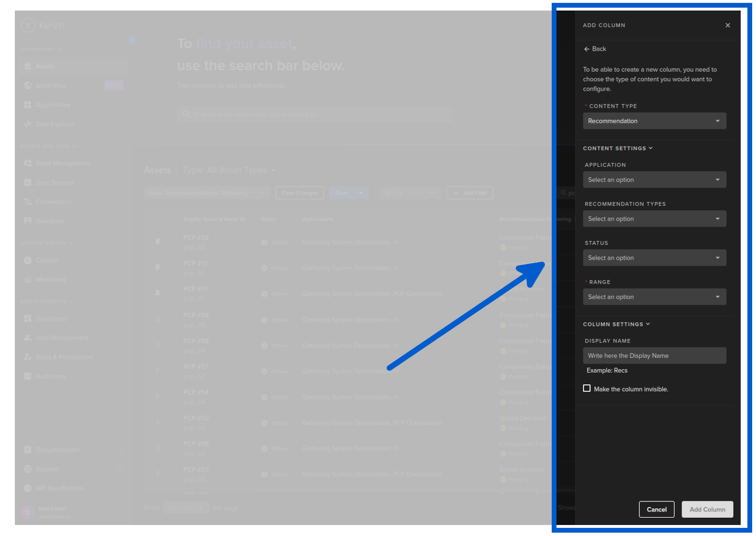Open Data Explorer in sidebar

[x=55, y=124]
